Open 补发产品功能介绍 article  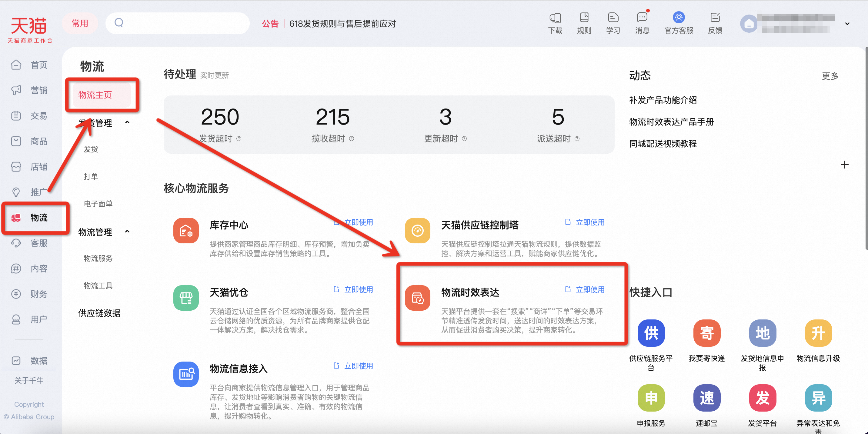coord(663,100)
